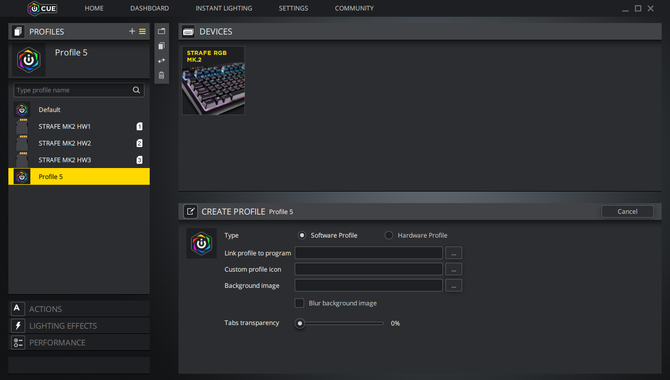670x380 pixels.
Task: Click the search magnifier icon
Action: [136, 90]
